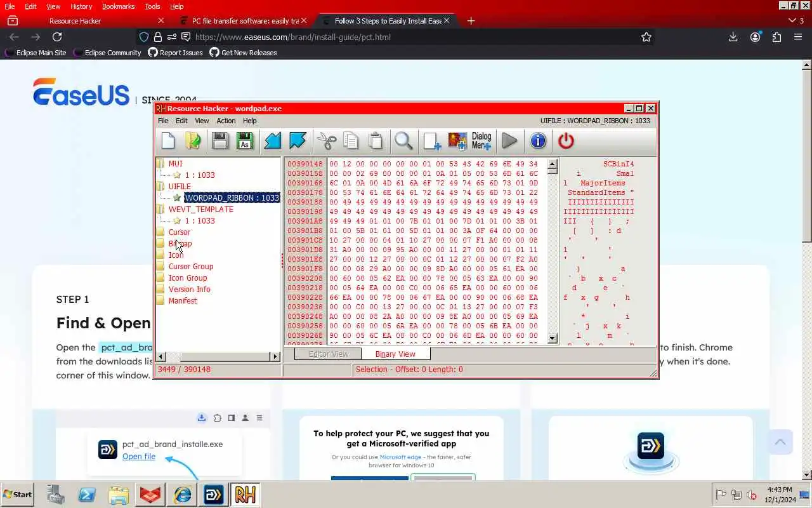Image resolution: width=812 pixels, height=508 pixels.
Task: Open Firefox History menu
Action: 81,6
